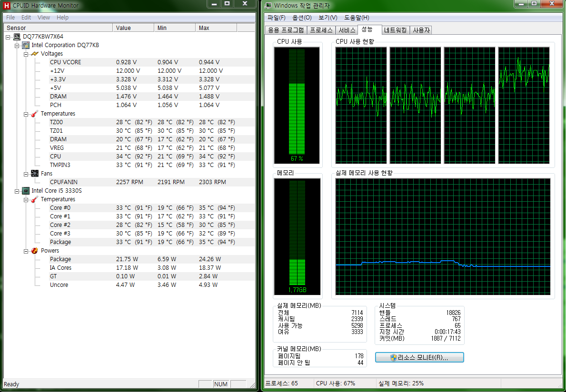Collapse the DQ77KBW7X64 root node
The image size is (566, 392).
tap(8, 37)
